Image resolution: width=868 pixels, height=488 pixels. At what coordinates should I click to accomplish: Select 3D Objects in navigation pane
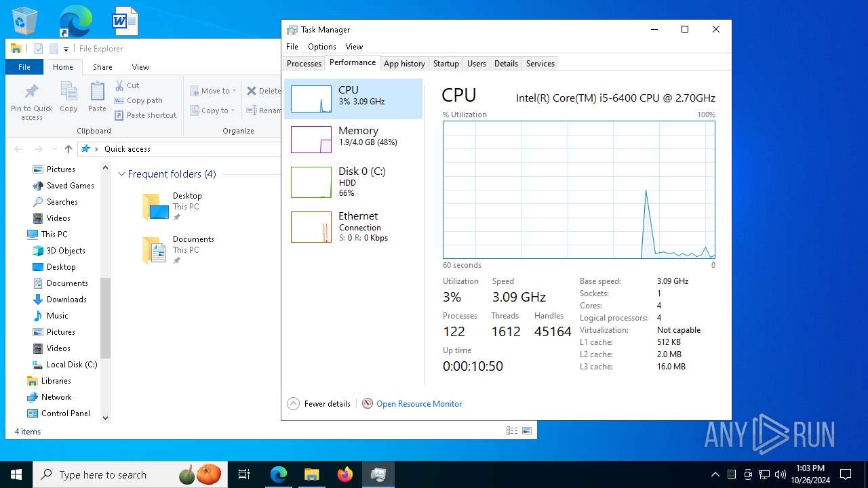coord(66,251)
